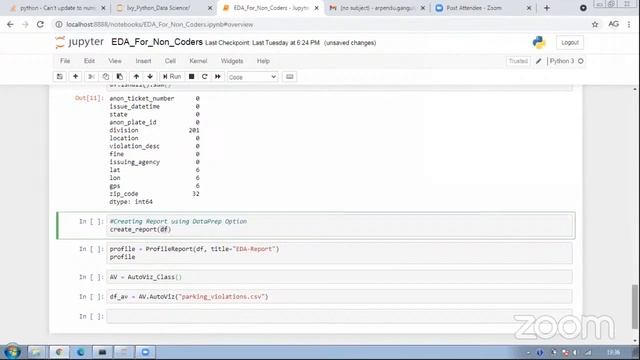The image size is (640, 360).
Task: Switch to the python Can't update tab
Action: [x=57, y=8]
